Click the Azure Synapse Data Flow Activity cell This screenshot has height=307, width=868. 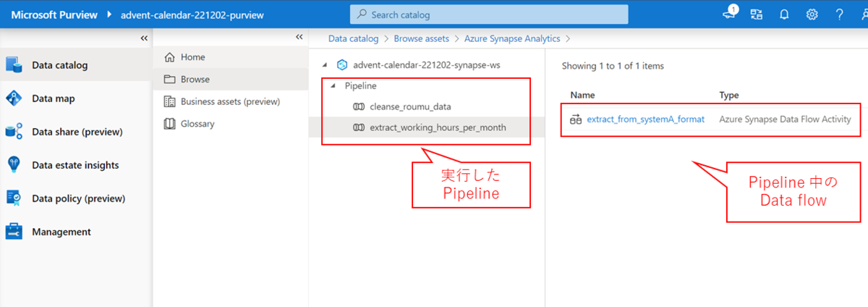pos(785,119)
